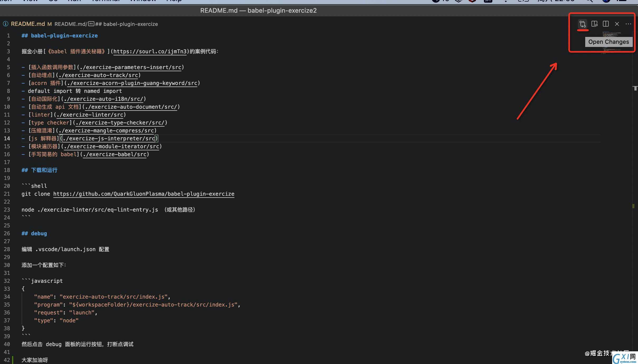Screen dimensions: 638x364
Task: Open the ./exercize-auto-document/src/ link
Action: click(x=131, y=107)
